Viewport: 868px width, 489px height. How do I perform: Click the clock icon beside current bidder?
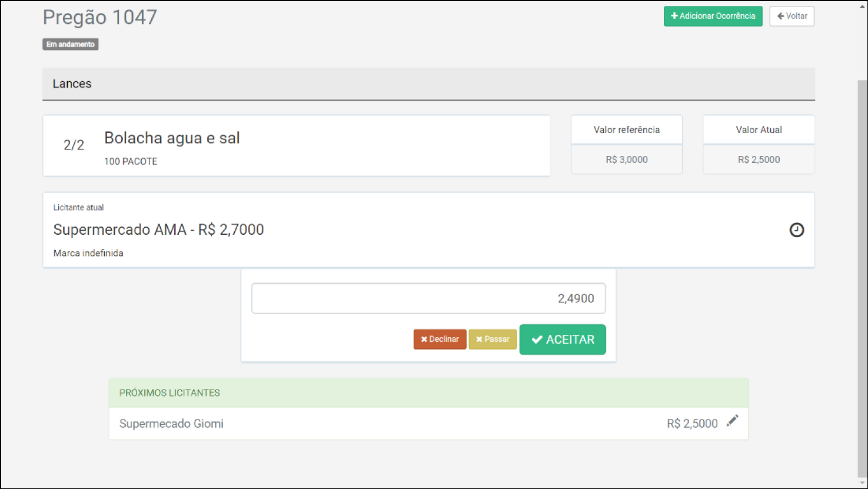pyautogui.click(x=796, y=230)
